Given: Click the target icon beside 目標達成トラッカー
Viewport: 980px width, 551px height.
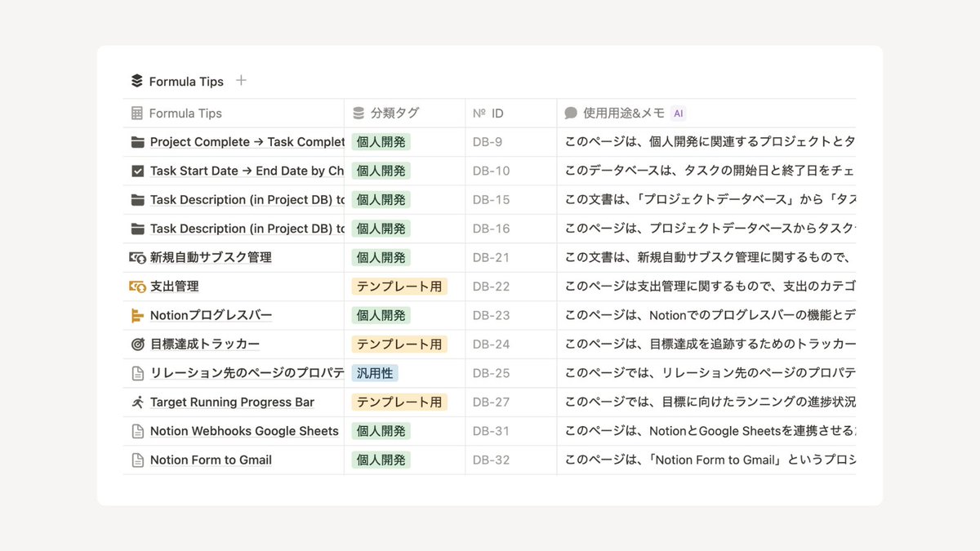Looking at the screenshot, I should pos(137,344).
